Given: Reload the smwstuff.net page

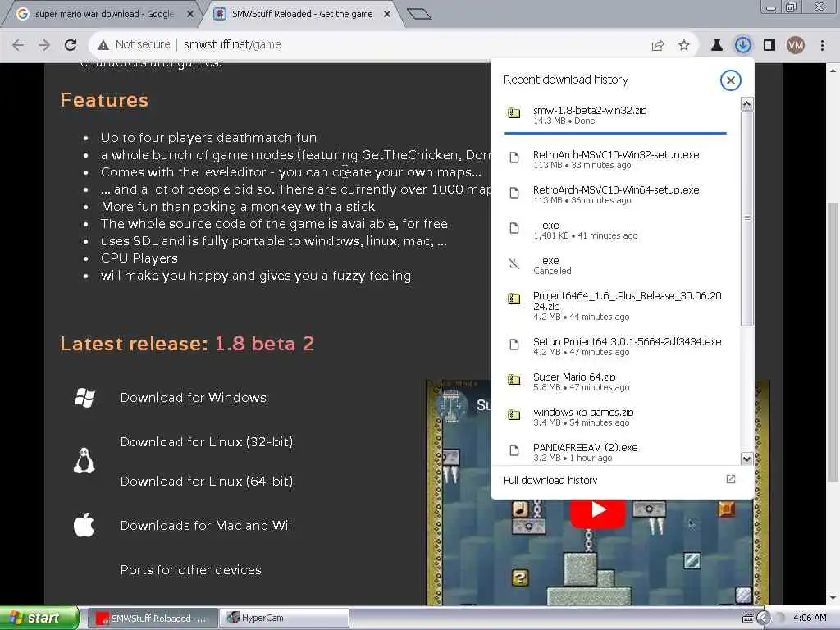Looking at the screenshot, I should tap(71, 45).
